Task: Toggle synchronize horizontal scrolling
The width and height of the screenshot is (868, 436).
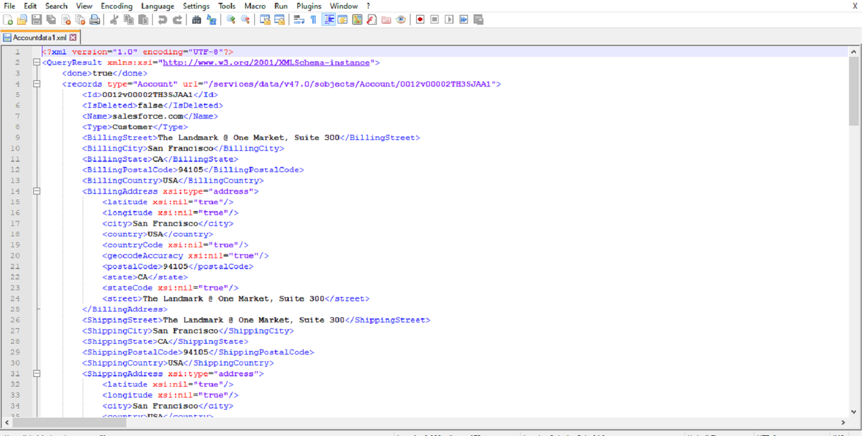Action: (280, 20)
